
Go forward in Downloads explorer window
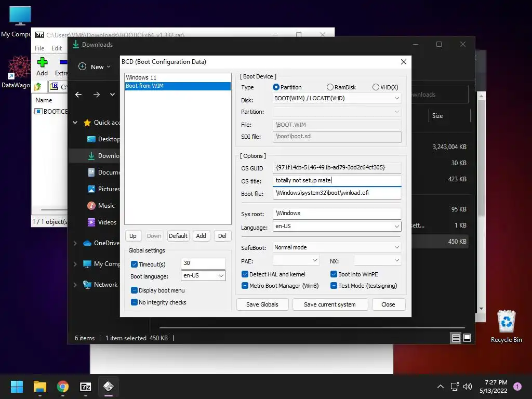[97, 95]
